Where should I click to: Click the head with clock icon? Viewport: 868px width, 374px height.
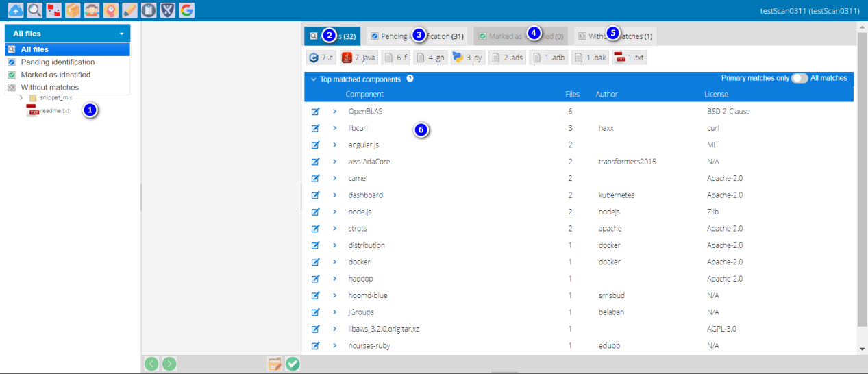110,10
